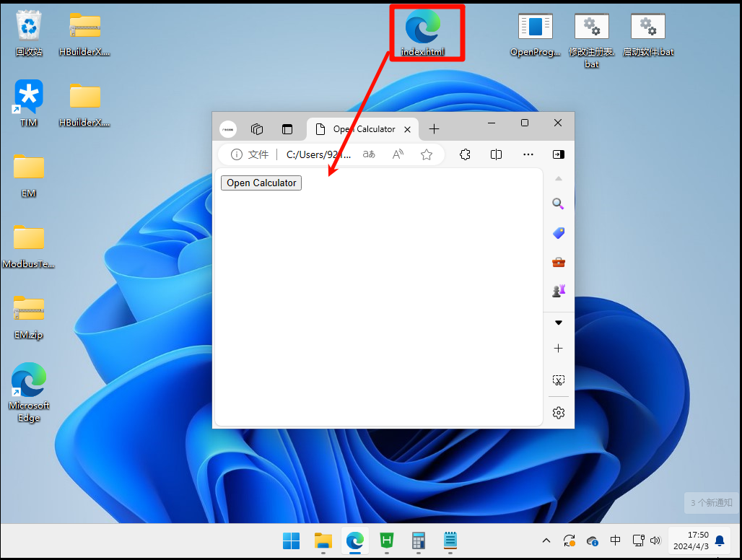Screen dimensions: 742x560
Task: Open the sidebar screenshot tool icon
Action: pos(559,380)
